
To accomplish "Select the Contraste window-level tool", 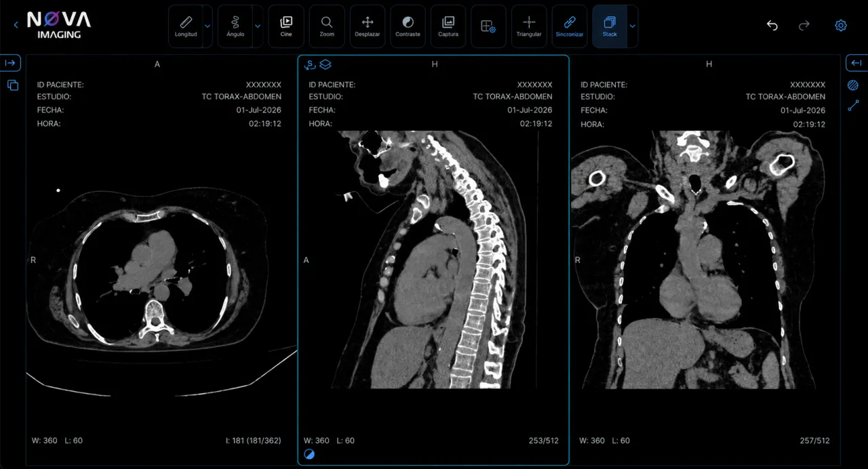I will [x=408, y=26].
